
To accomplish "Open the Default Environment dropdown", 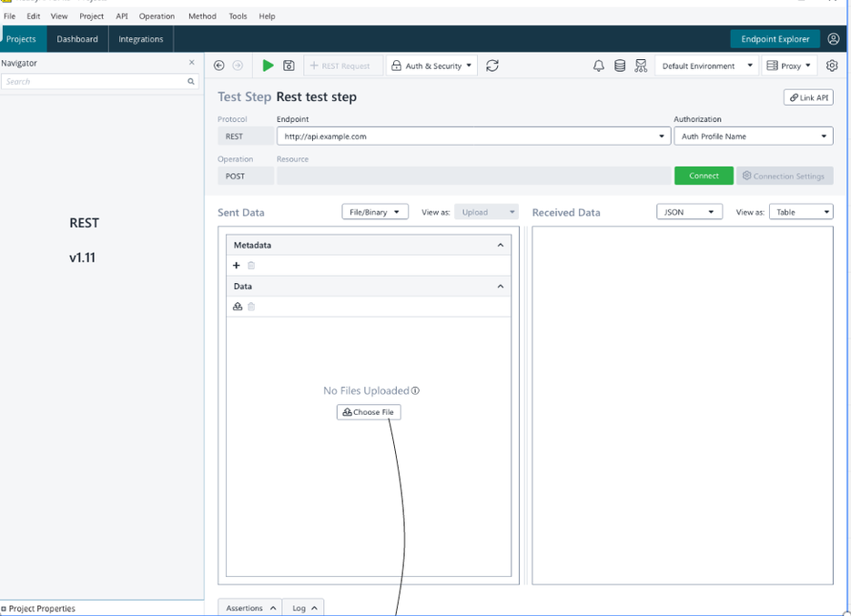I will tap(706, 66).
